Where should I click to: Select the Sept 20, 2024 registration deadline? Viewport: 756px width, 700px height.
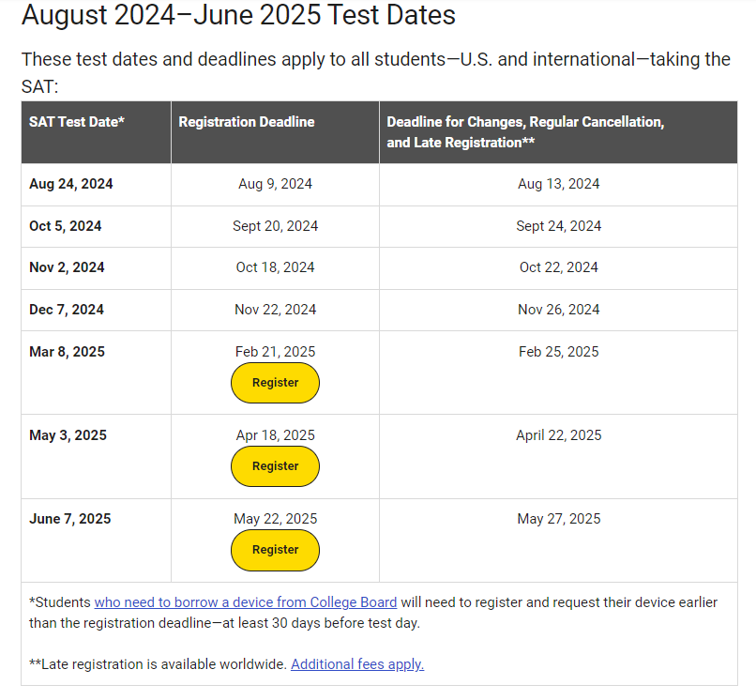coord(276,226)
